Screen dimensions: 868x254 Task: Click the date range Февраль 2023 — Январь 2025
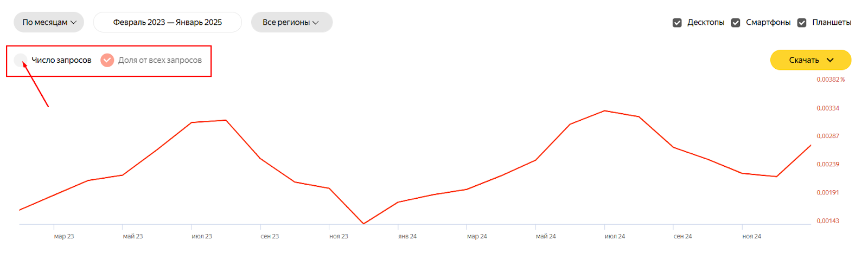click(167, 22)
